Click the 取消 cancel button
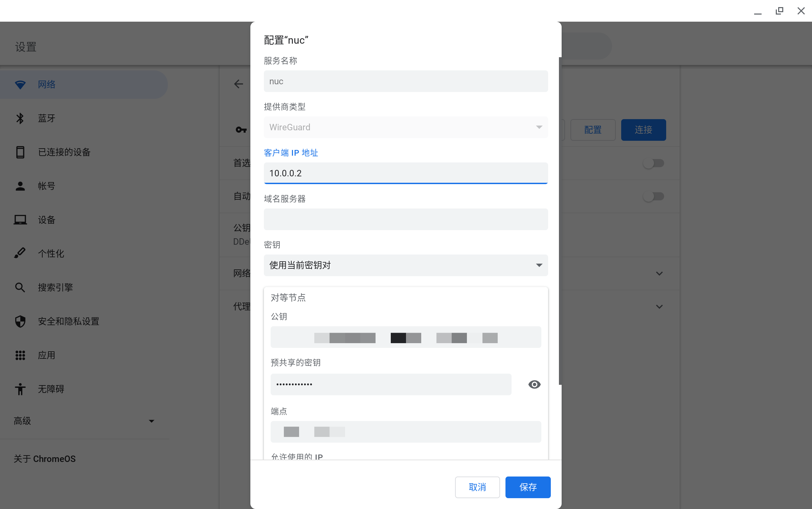This screenshot has height=509, width=812. click(477, 487)
